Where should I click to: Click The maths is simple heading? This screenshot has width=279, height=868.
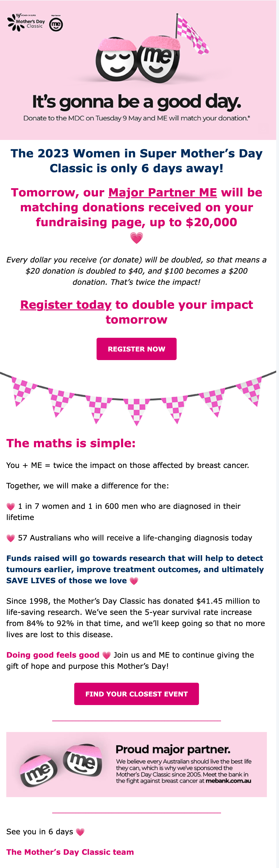[x=71, y=443]
